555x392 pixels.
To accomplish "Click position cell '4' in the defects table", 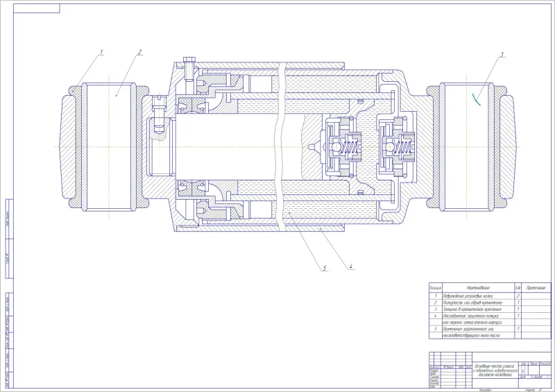I will coord(436,316).
